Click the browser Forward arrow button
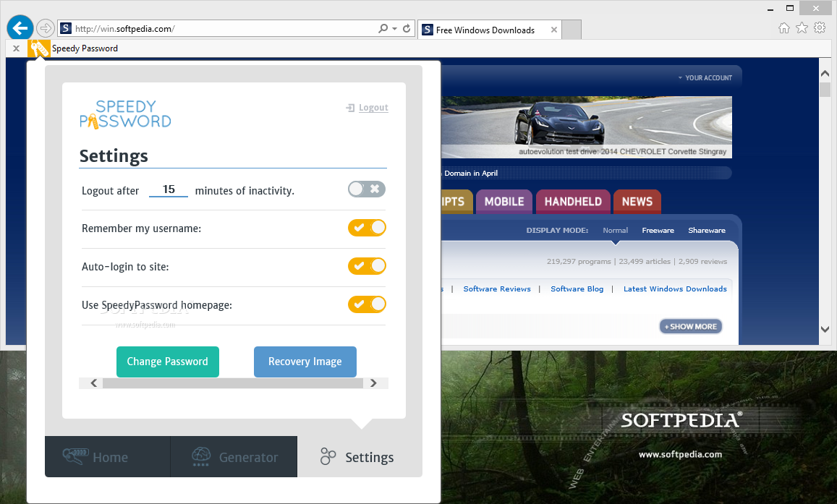The image size is (837, 504). pos(46,27)
